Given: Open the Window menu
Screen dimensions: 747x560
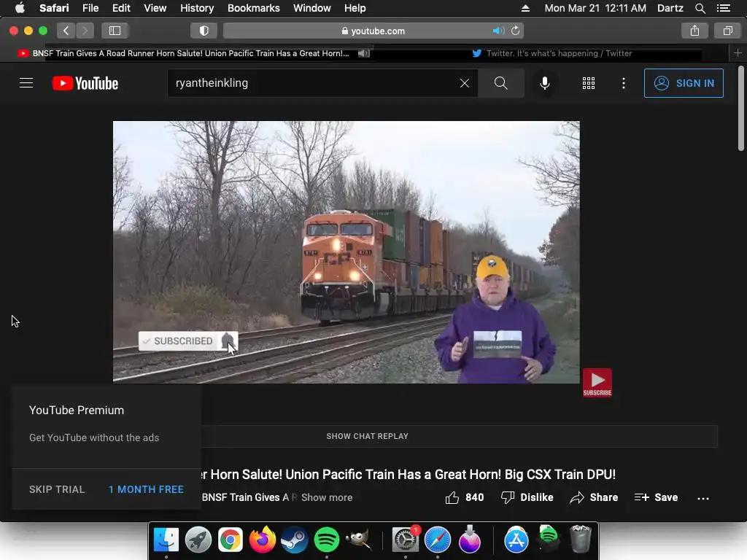Looking at the screenshot, I should point(311,8).
